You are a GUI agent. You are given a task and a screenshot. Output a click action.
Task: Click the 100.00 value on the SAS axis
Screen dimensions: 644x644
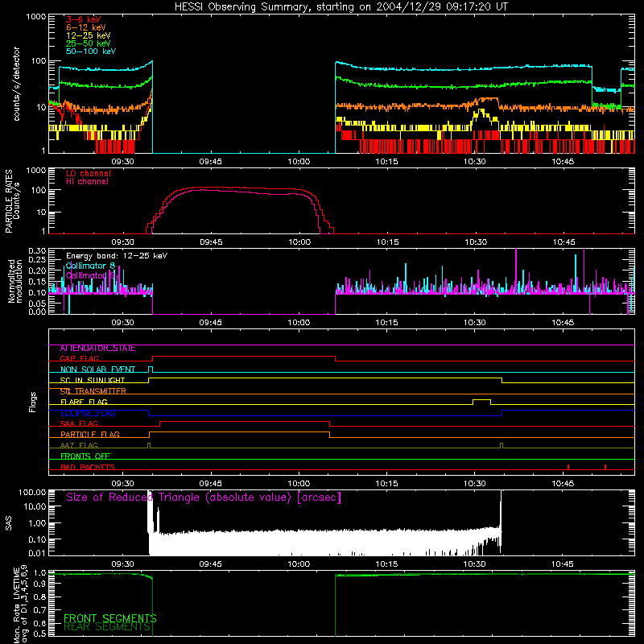point(32,493)
